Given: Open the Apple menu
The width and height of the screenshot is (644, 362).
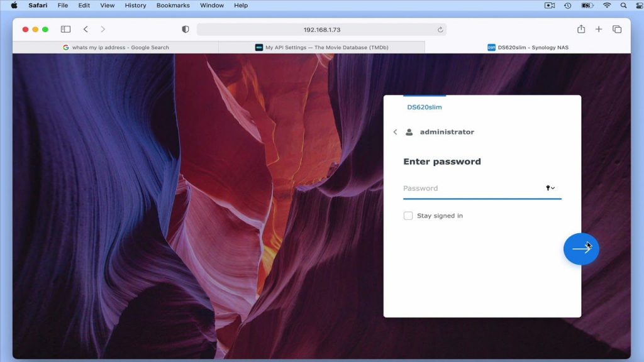Looking at the screenshot, I should click(x=14, y=5).
